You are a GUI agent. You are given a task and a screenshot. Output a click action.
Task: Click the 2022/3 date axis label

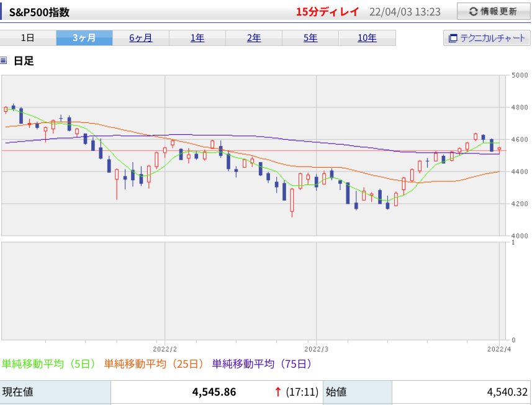click(x=316, y=349)
